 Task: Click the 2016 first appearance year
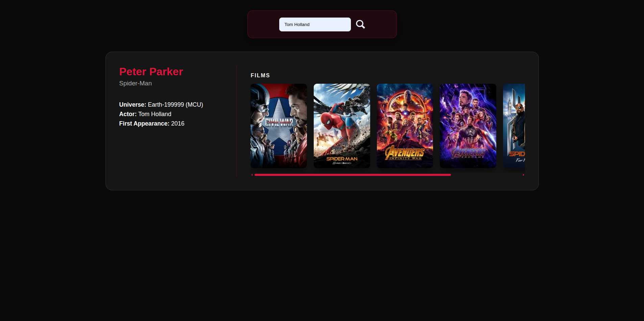pyautogui.click(x=178, y=124)
